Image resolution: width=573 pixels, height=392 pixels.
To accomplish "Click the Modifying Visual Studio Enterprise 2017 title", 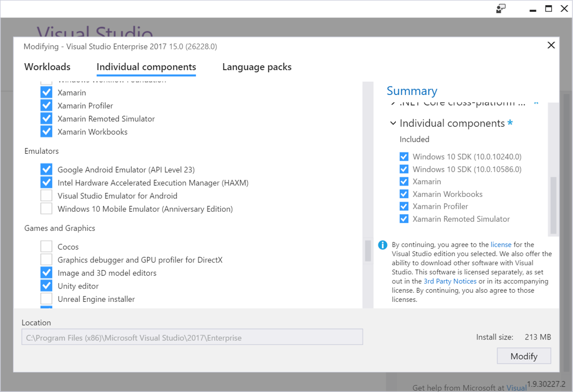I will pyautogui.click(x=120, y=46).
